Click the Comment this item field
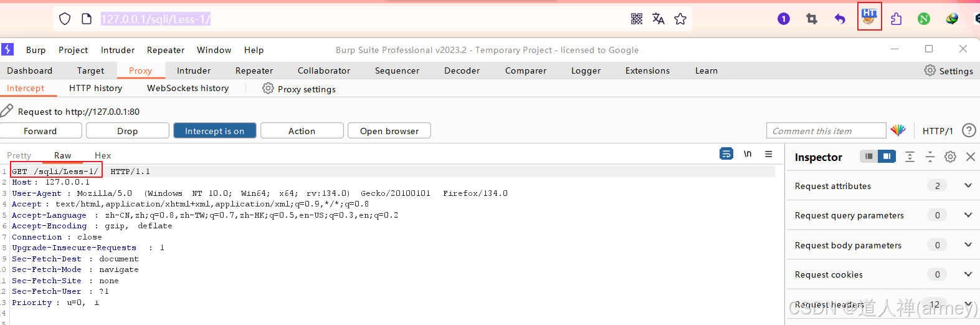The height and width of the screenshot is (325, 980). [x=826, y=130]
